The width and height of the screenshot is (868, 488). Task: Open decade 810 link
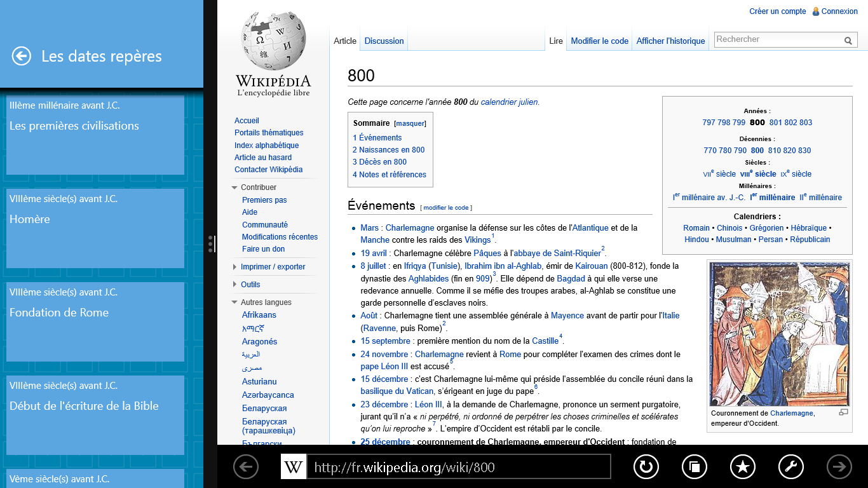(x=775, y=151)
